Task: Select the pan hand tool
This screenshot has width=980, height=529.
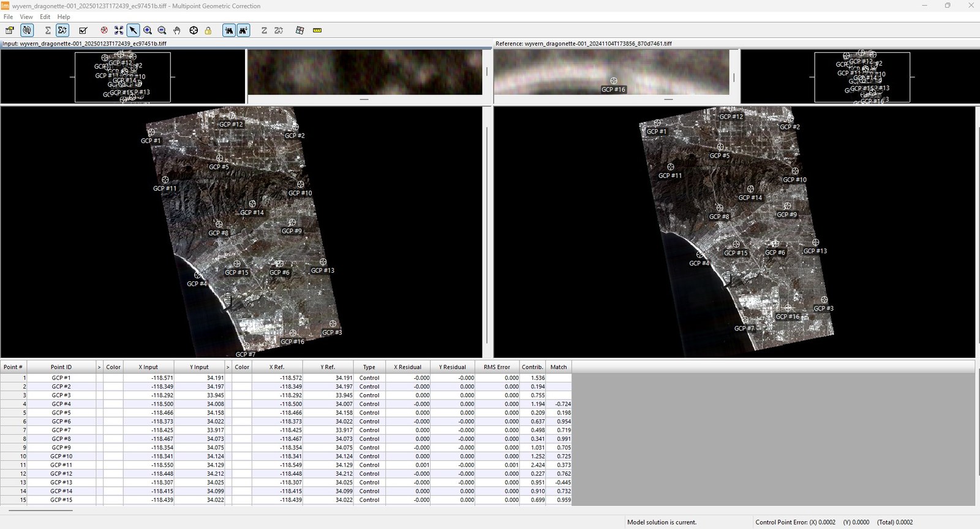Action: tap(177, 30)
